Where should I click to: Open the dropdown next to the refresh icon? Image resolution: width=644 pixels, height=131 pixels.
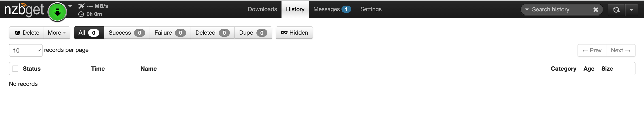pyautogui.click(x=632, y=9)
